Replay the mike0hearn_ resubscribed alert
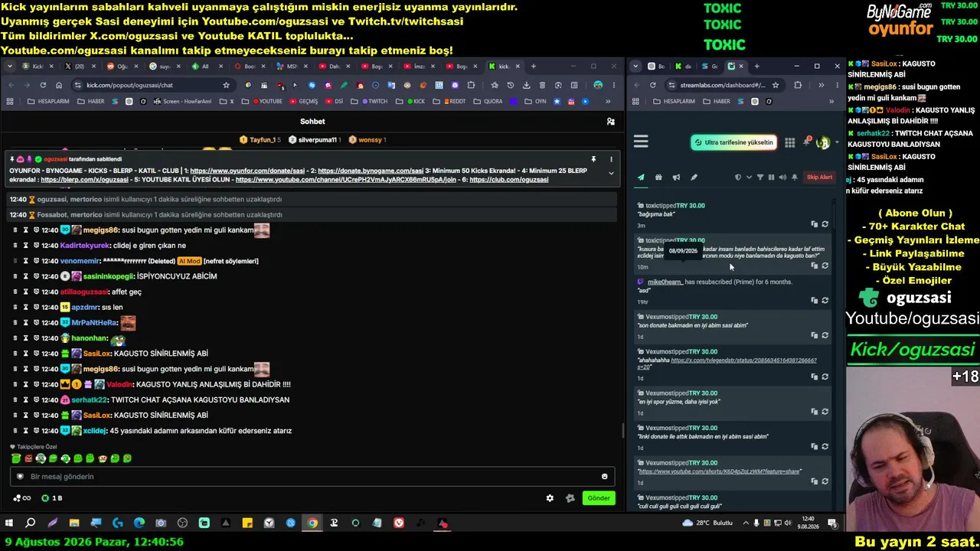The height and width of the screenshot is (551, 980). pos(825,301)
